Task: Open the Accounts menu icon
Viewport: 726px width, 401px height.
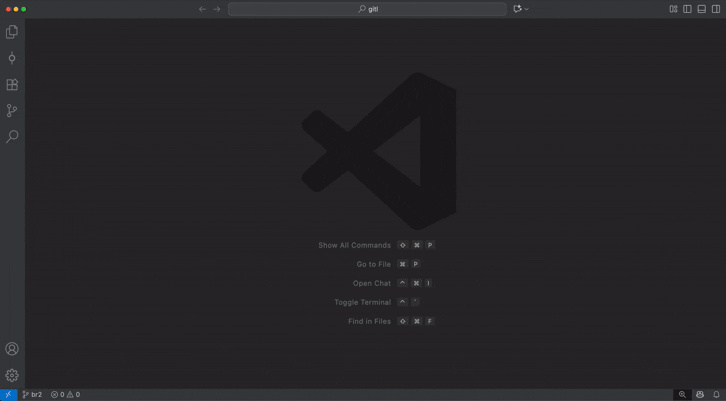Action: tap(12, 349)
